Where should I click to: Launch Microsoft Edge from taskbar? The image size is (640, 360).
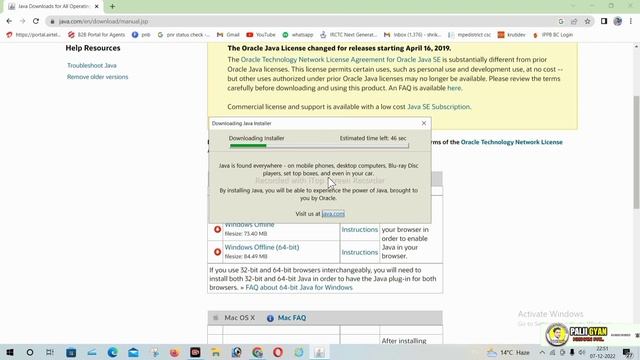pos(113,352)
